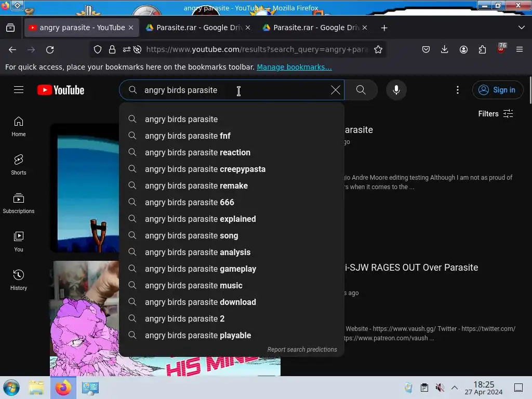Open the Firefox account icon

463,49
